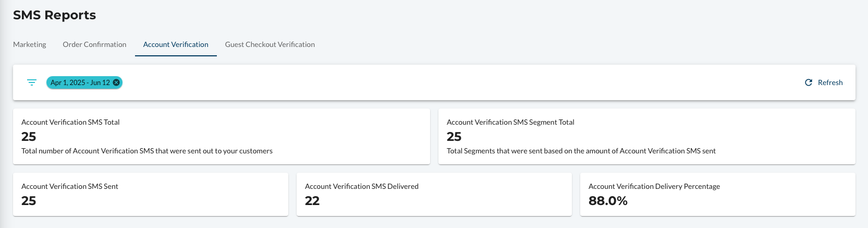Remove the Apr 1, 2025 - Jun 12 date filter
The image size is (868, 228).
click(x=116, y=82)
